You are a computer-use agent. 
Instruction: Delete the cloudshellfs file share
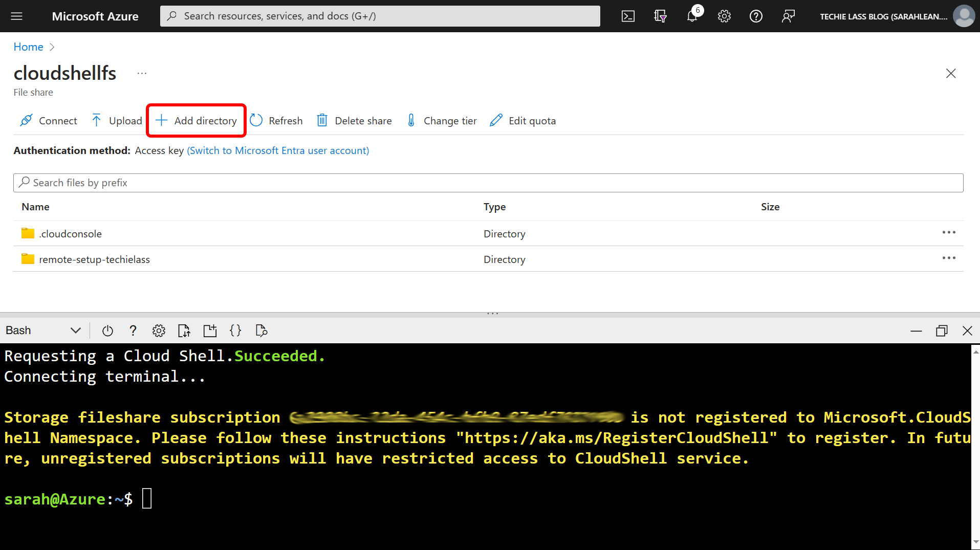coord(354,120)
